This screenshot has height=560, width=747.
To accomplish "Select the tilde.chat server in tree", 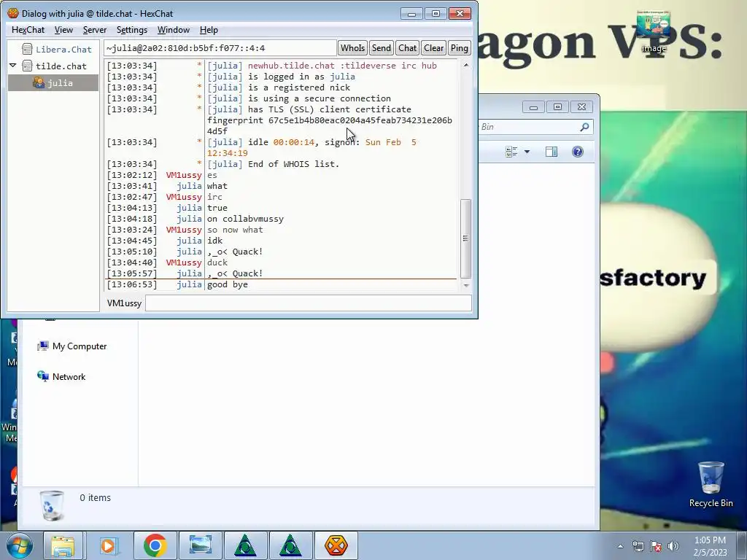I will click(x=61, y=66).
